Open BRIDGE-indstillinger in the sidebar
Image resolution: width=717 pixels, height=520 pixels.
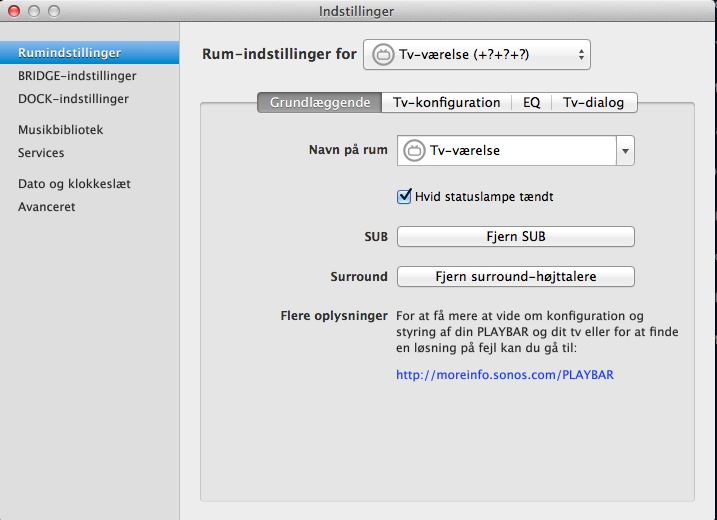77,75
